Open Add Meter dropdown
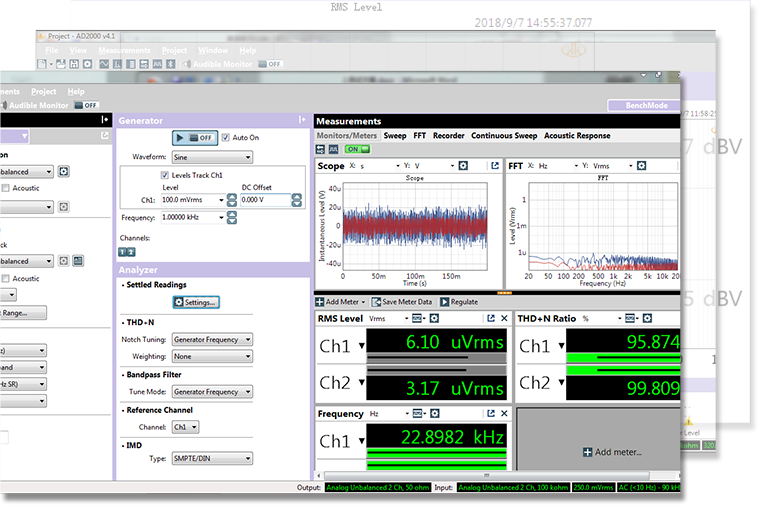 340,302
